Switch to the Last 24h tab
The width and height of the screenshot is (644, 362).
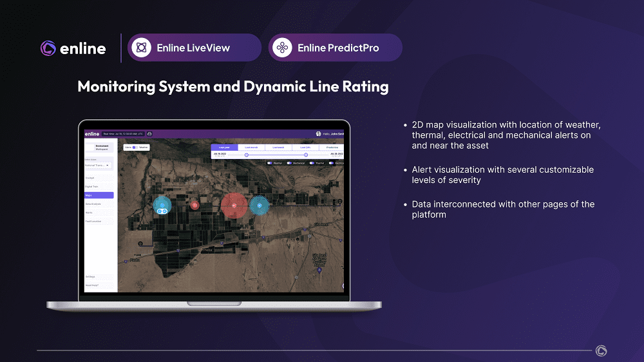pos(305,147)
